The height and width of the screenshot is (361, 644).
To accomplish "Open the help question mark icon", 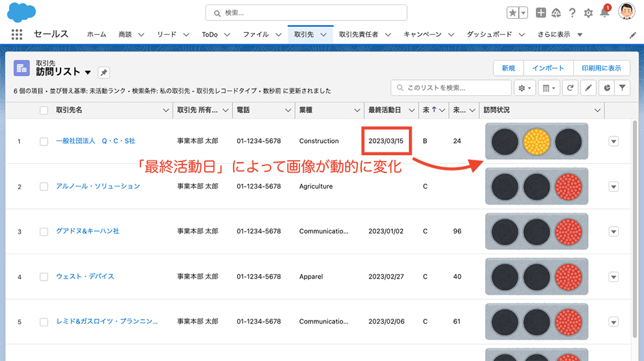I will [x=572, y=13].
